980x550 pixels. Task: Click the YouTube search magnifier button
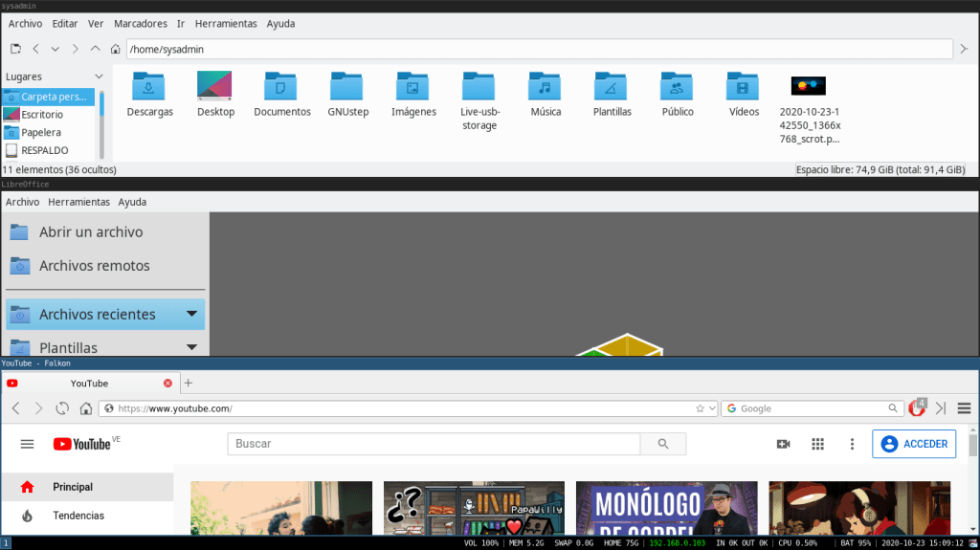663,444
